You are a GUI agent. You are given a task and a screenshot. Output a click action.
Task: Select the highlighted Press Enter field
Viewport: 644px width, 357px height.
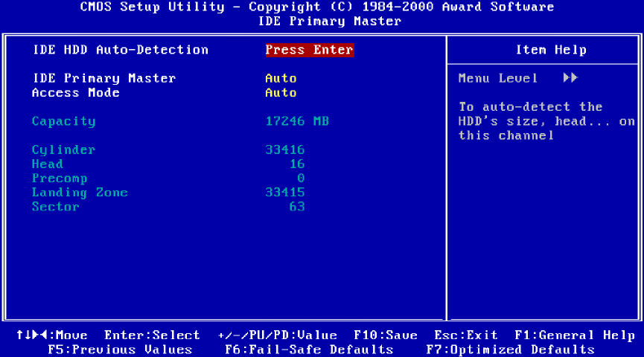[310, 50]
